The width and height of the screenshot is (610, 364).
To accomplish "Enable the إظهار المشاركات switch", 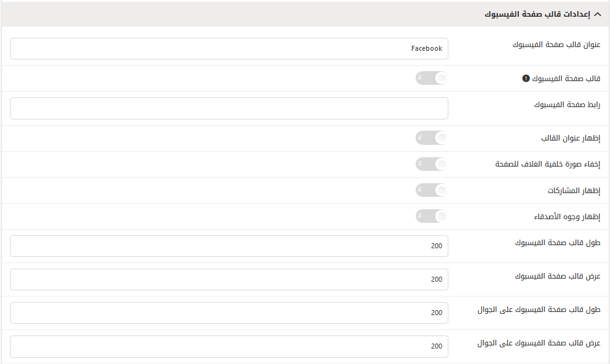I will pos(432,190).
